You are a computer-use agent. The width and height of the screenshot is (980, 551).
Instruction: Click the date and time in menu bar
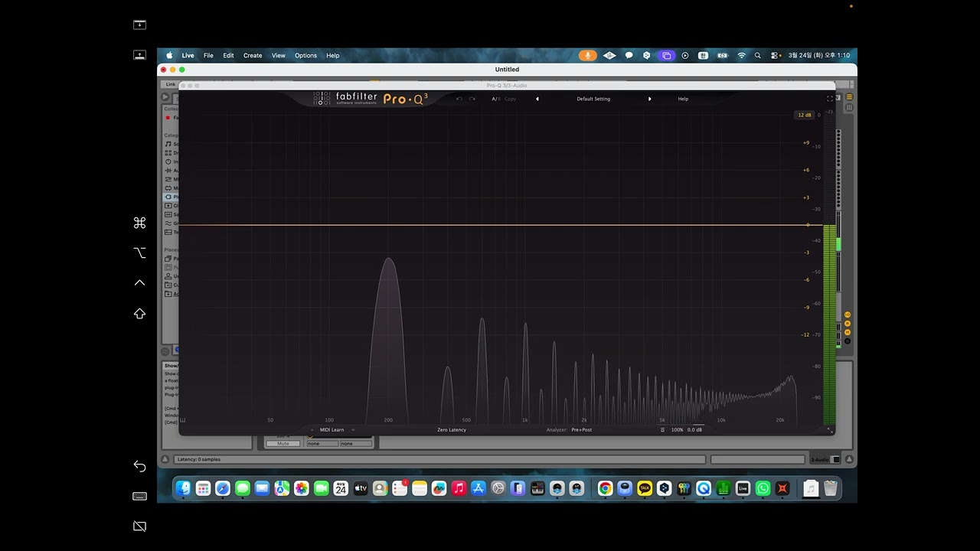pyautogui.click(x=819, y=56)
